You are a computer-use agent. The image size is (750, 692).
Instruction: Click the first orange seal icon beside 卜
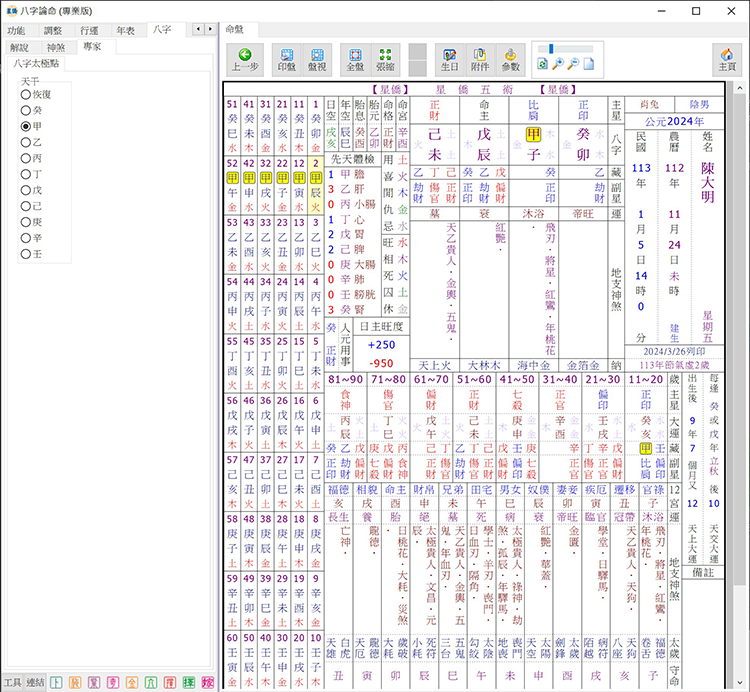[75, 682]
